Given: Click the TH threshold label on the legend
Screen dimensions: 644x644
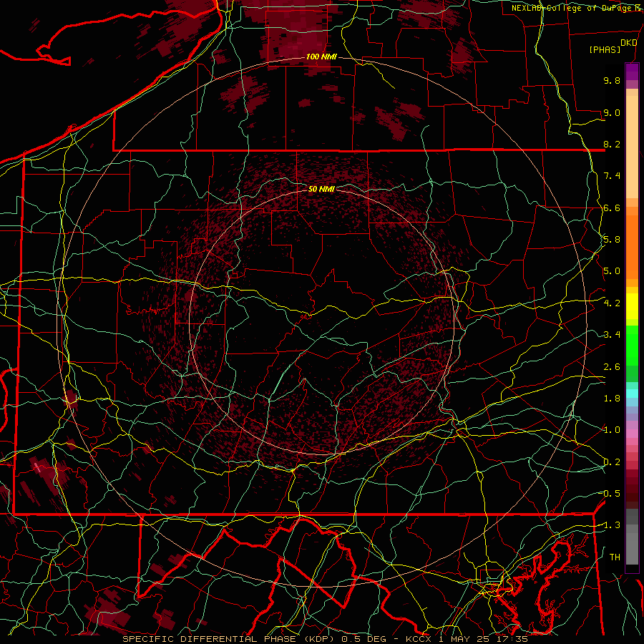Looking at the screenshot, I should tap(615, 557).
